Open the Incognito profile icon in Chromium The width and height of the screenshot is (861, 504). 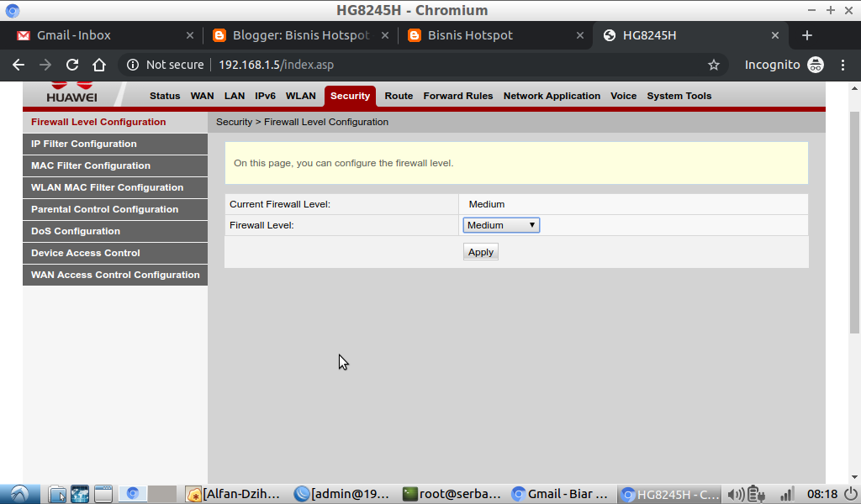click(x=814, y=64)
